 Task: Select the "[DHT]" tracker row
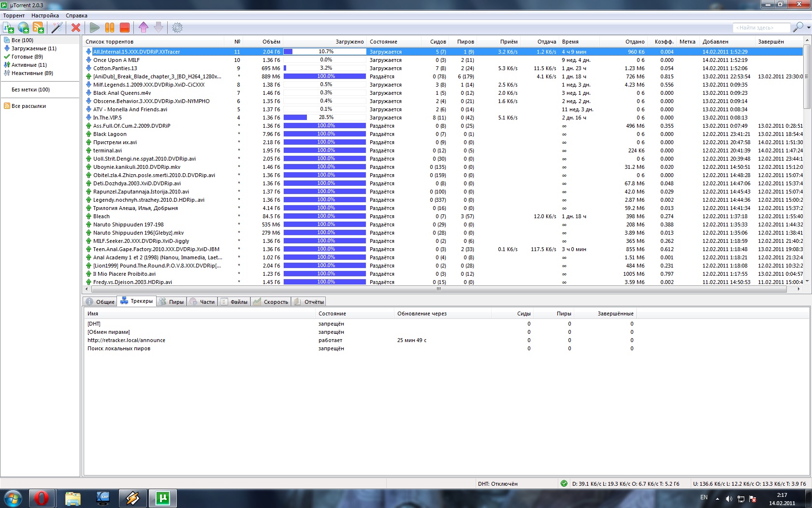tap(360, 324)
